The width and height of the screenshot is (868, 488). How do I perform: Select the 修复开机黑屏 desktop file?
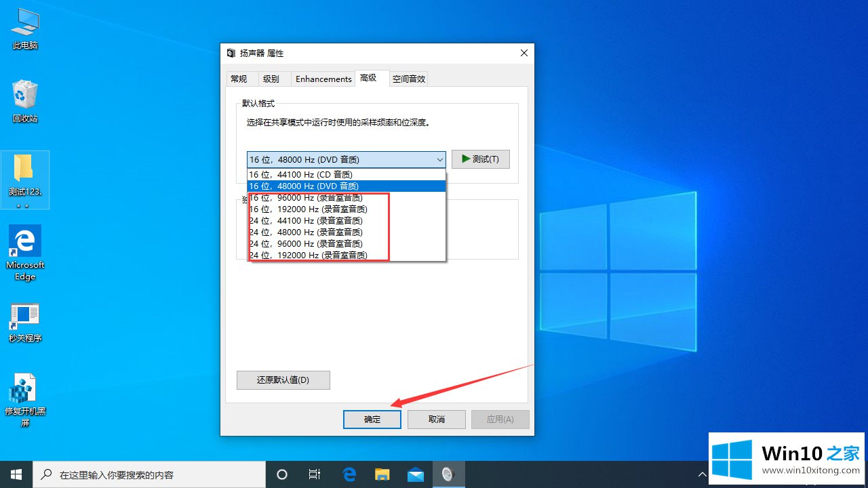click(25, 400)
